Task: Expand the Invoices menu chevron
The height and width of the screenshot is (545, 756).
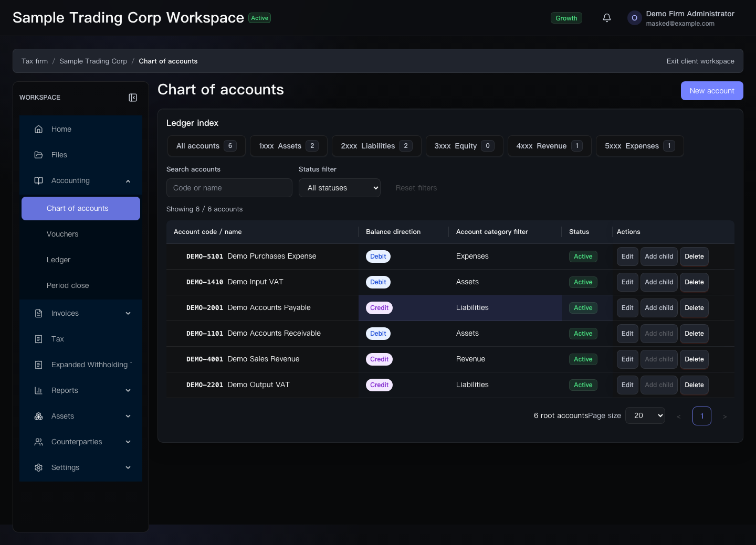Action: coord(128,313)
